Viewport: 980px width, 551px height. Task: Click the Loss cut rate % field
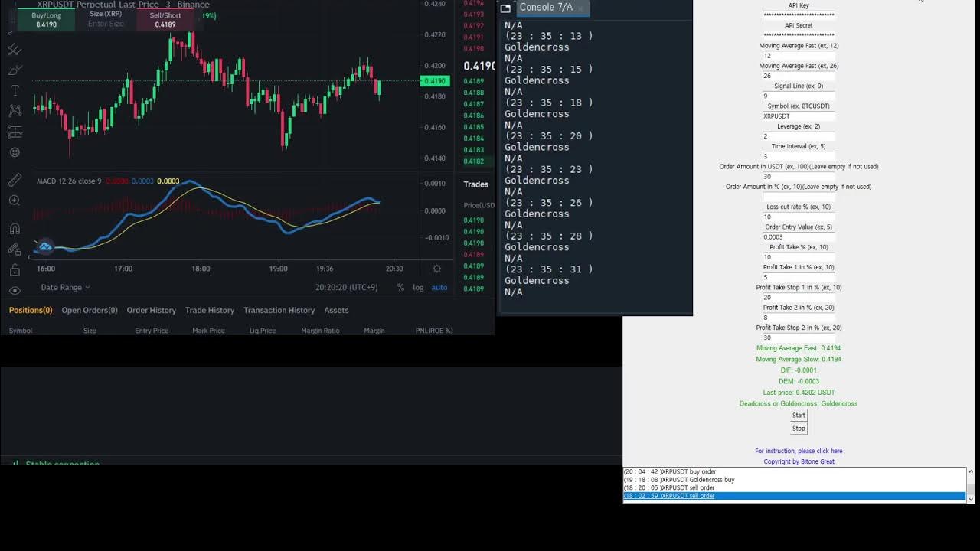point(799,217)
